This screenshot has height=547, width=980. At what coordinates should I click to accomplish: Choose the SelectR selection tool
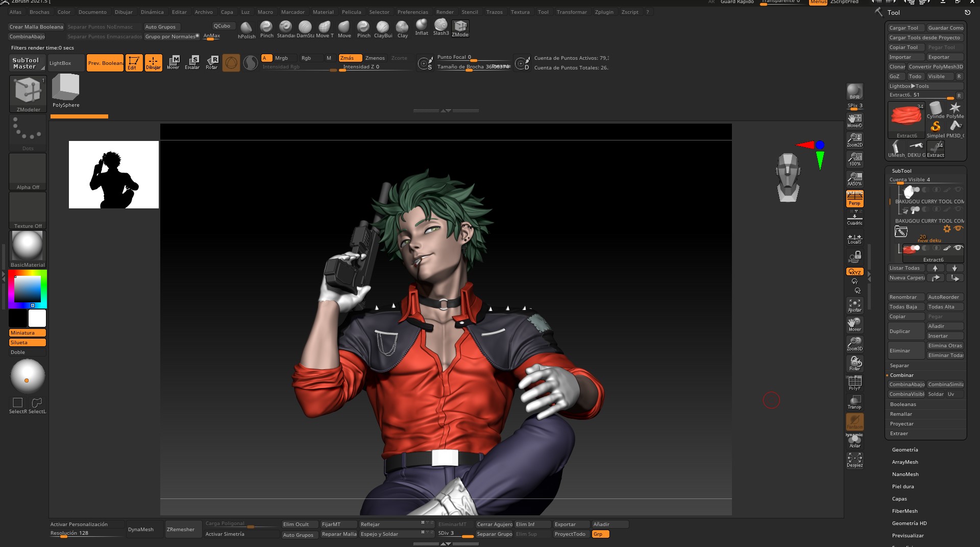[18, 406]
